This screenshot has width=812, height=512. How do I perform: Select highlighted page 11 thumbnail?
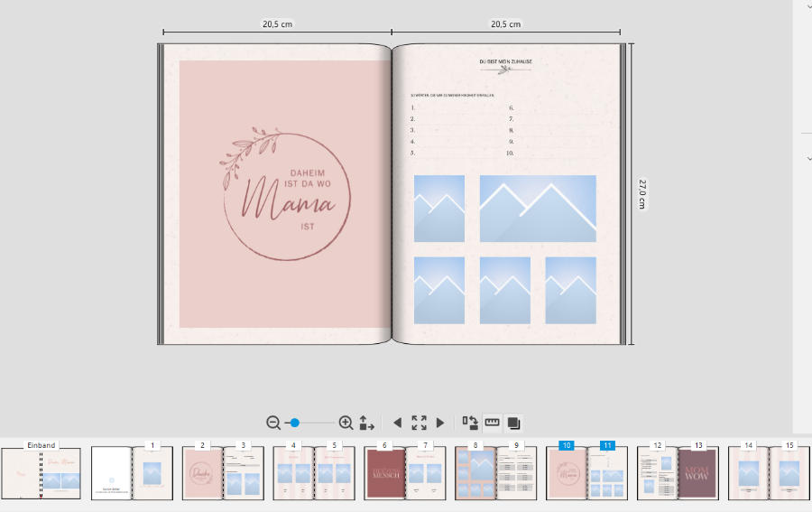tap(607, 474)
